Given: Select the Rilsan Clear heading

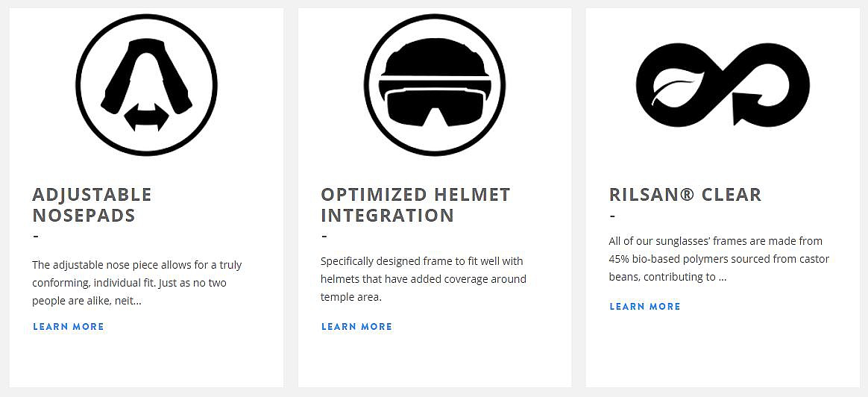Looking at the screenshot, I should click(x=685, y=195).
